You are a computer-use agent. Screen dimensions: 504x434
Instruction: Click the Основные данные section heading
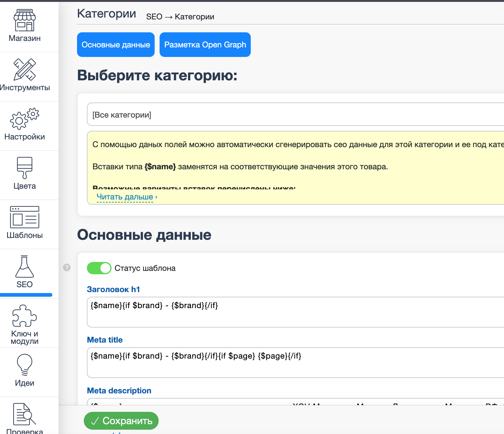(144, 235)
